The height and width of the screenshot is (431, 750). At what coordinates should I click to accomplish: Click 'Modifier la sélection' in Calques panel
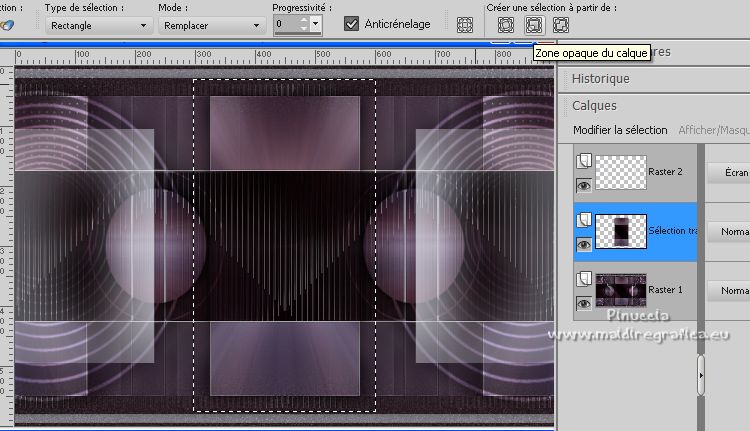tap(620, 130)
